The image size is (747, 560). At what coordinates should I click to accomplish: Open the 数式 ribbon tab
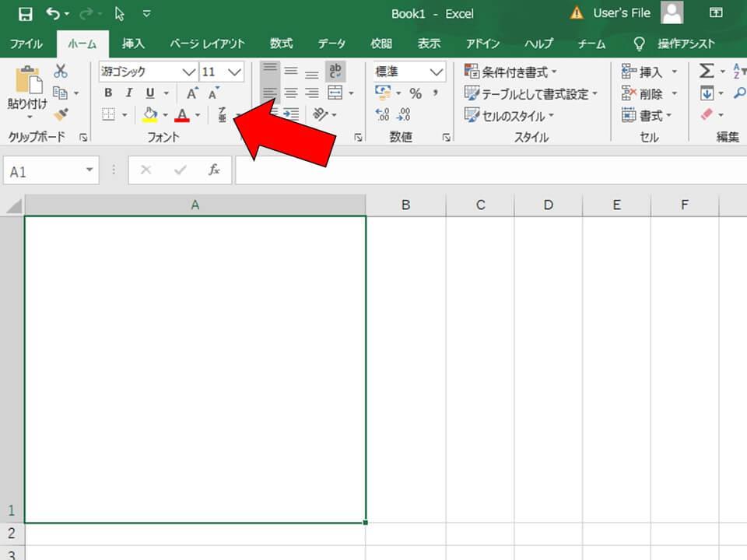tap(281, 44)
